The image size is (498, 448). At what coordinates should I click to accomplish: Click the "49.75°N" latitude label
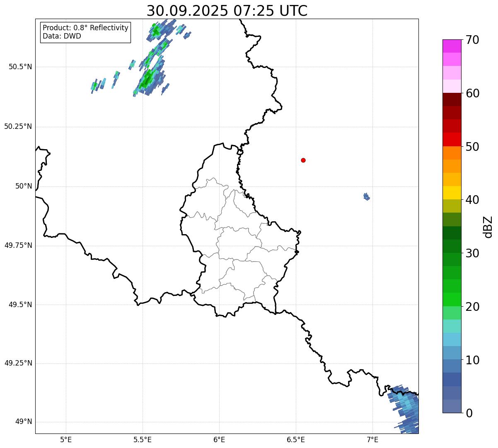tap(18, 245)
